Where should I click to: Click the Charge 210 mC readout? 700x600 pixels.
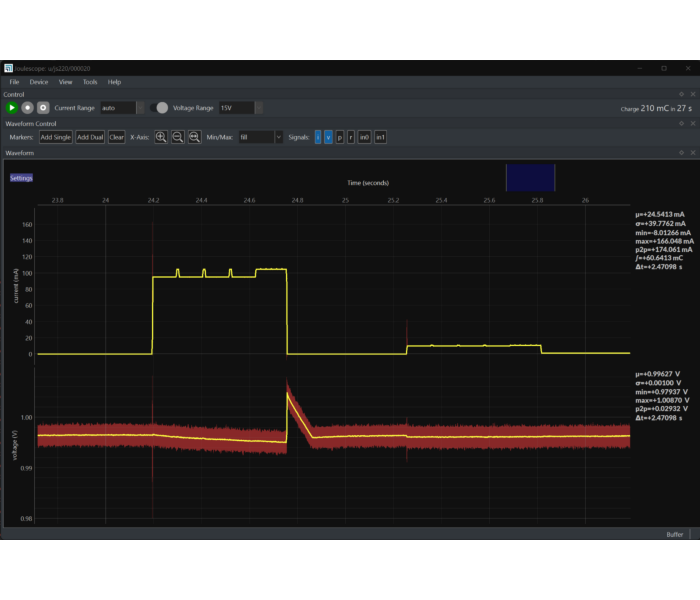click(x=656, y=108)
